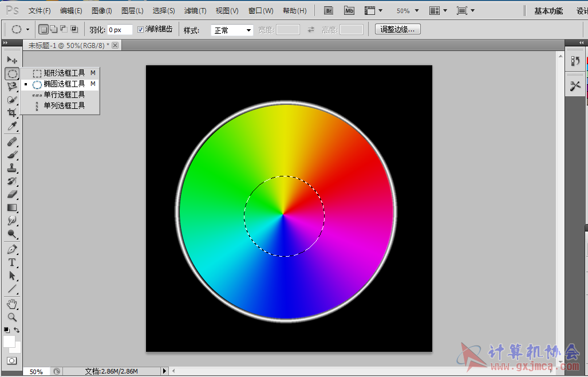This screenshot has width=588, height=377.
Task: Open the 帮助(H) menu
Action: [294, 11]
